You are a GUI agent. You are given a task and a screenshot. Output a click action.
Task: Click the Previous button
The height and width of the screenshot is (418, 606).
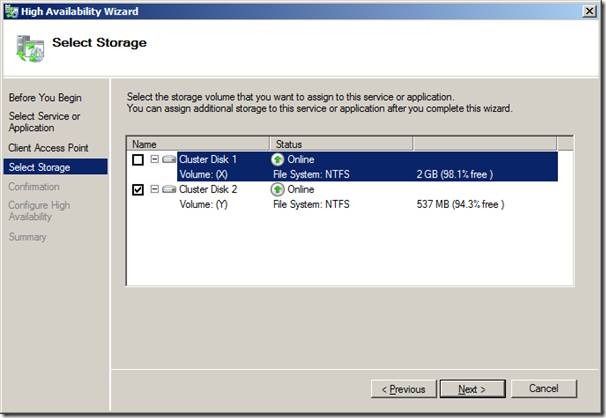403,389
